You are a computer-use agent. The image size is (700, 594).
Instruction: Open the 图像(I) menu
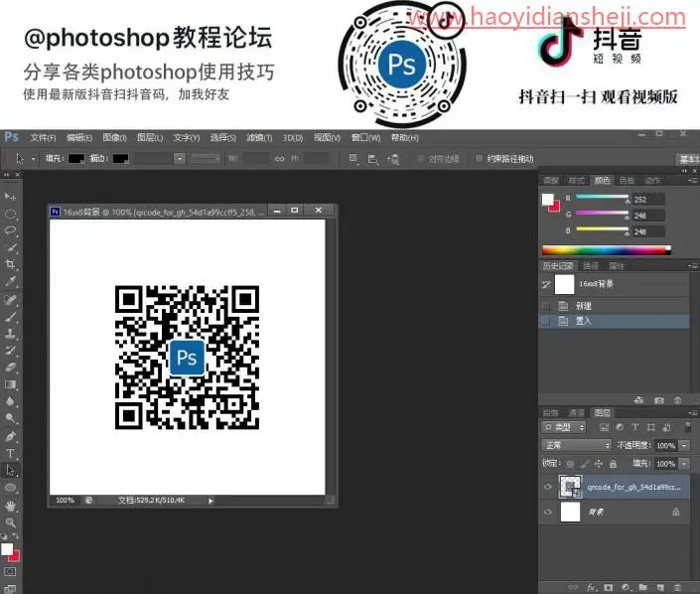pyautogui.click(x=115, y=137)
